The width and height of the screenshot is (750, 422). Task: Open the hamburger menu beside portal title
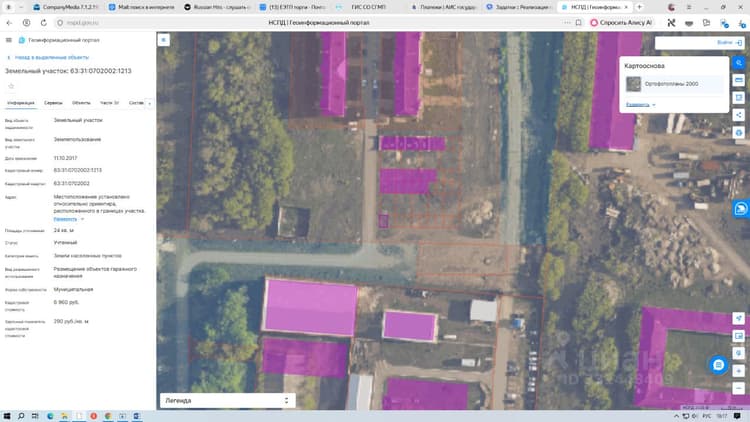click(9, 40)
